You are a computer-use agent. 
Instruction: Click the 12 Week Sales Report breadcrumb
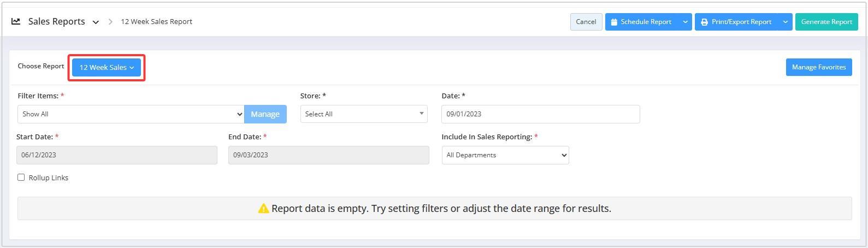tap(156, 22)
